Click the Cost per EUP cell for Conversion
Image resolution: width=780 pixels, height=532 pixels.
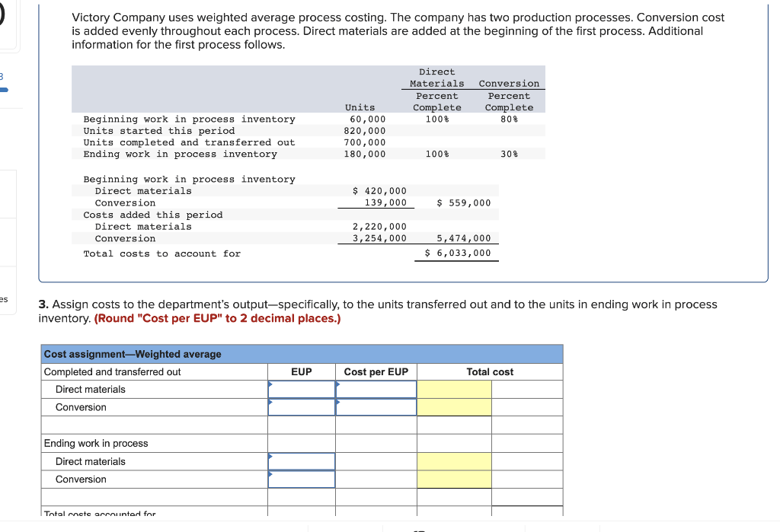pos(376,406)
